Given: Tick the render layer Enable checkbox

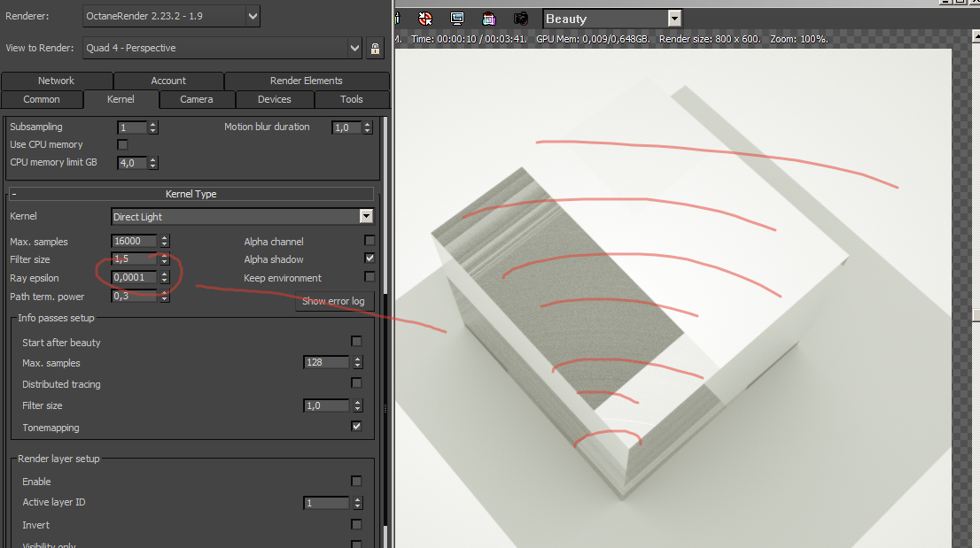Looking at the screenshot, I should [356, 481].
